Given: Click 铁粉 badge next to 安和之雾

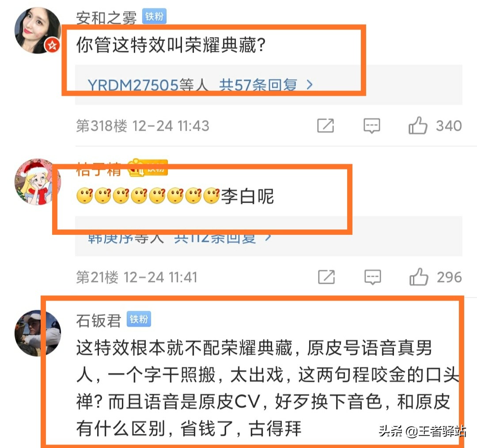Looking at the screenshot, I should click(x=154, y=16).
